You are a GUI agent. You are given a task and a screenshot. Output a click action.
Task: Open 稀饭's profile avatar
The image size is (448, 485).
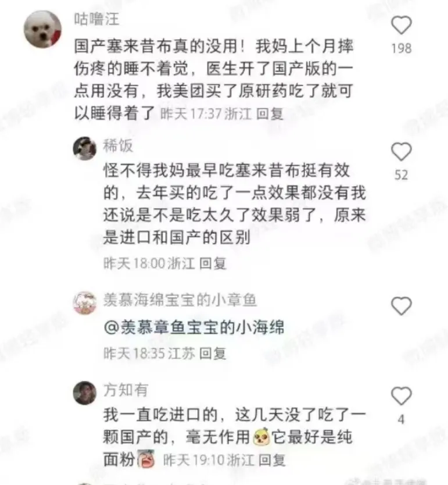pyautogui.click(x=85, y=148)
